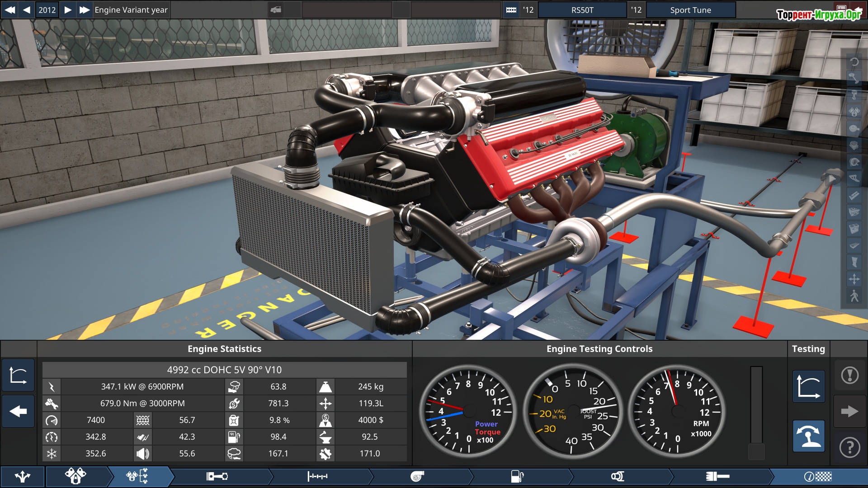Open the fuel system tab
The image size is (868, 488).
click(517, 476)
